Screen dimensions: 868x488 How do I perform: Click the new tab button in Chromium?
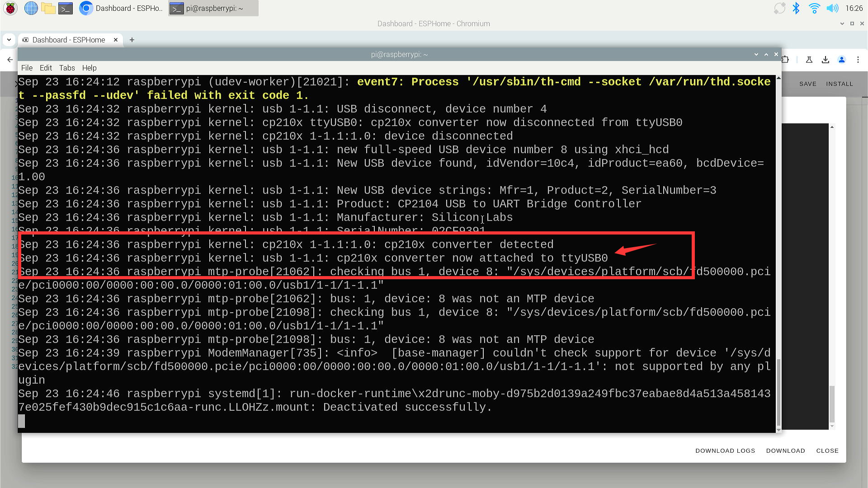click(132, 40)
